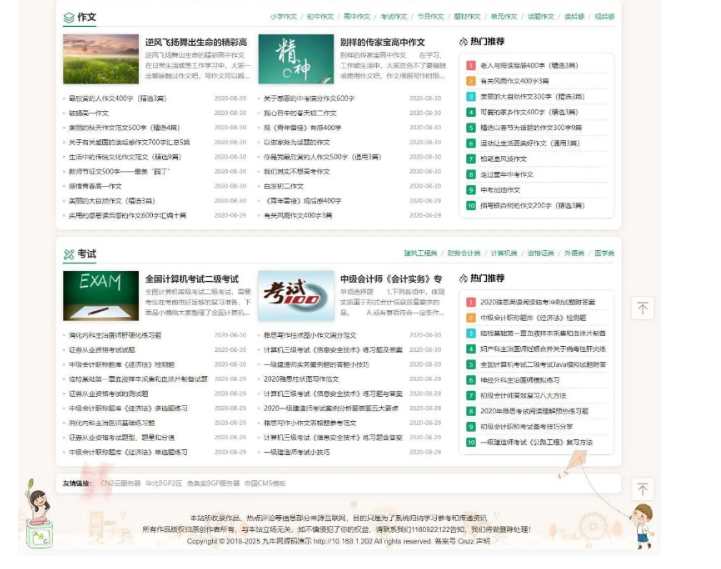Open headline 全国计算机考试二级考试
The width and height of the screenshot is (721, 569).
(x=191, y=279)
